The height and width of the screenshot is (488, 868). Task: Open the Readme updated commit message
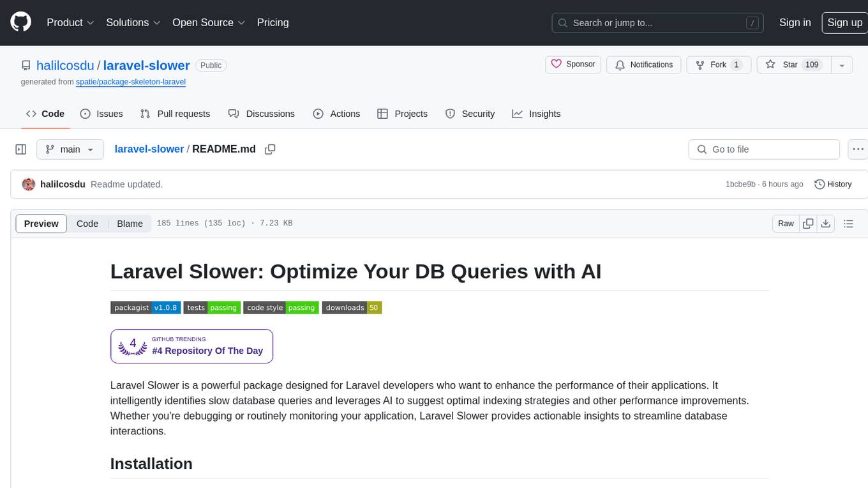click(x=127, y=184)
